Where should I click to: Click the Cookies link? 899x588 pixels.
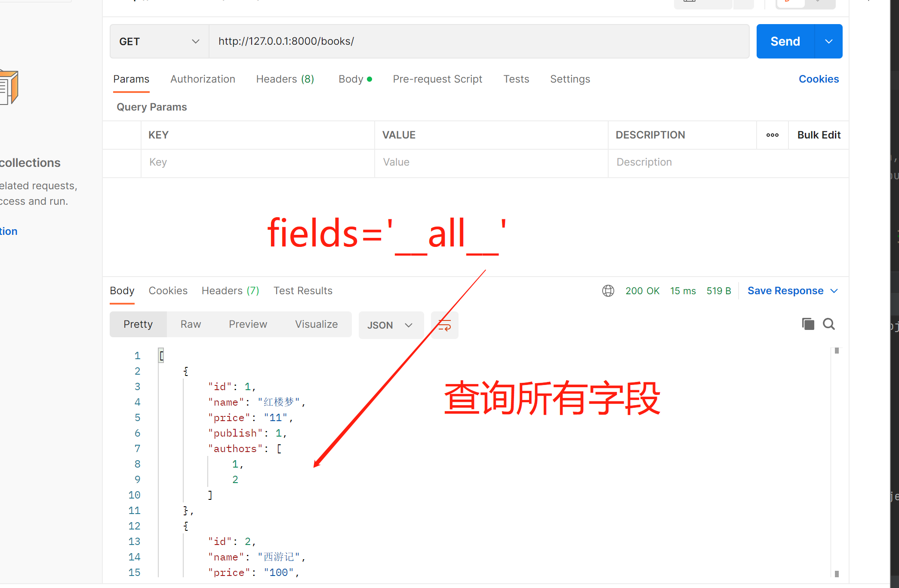819,79
